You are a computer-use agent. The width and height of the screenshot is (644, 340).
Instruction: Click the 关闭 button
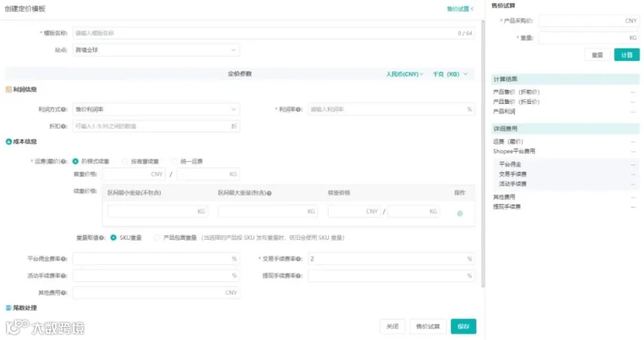(x=392, y=326)
